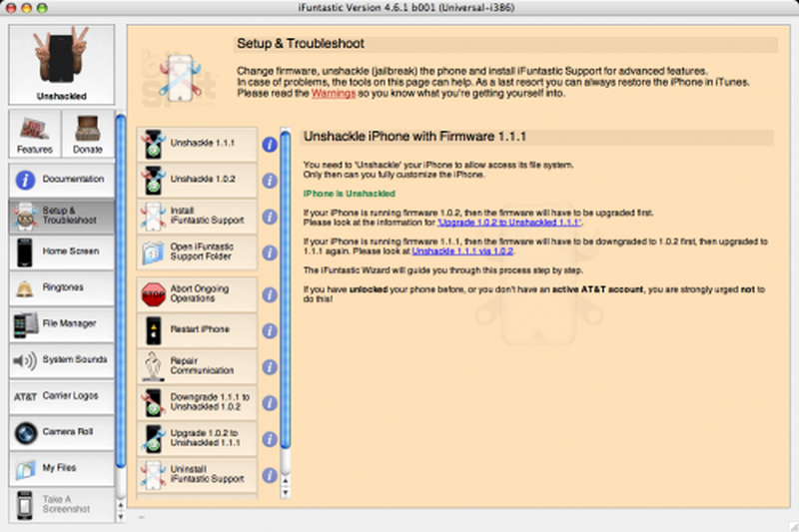This screenshot has height=532, width=799.
Task: Click Upgrade 1.0.2 to Unshackled 1.1.1 button
Action: (197, 439)
